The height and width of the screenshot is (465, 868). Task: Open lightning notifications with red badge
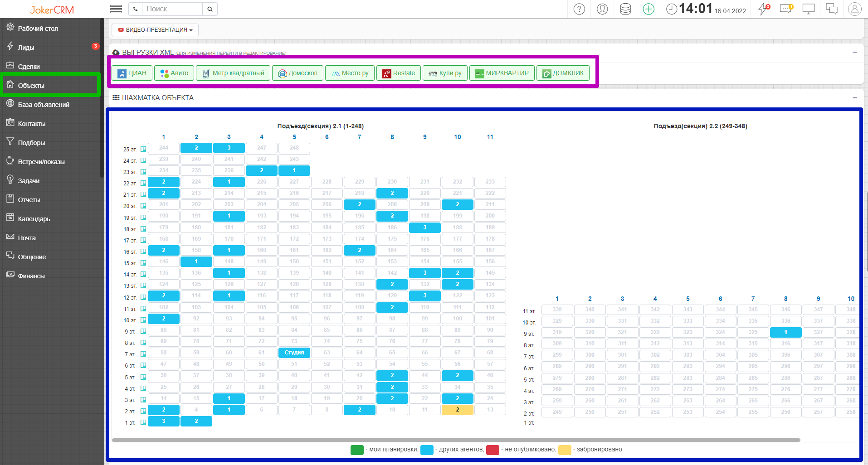[764, 9]
